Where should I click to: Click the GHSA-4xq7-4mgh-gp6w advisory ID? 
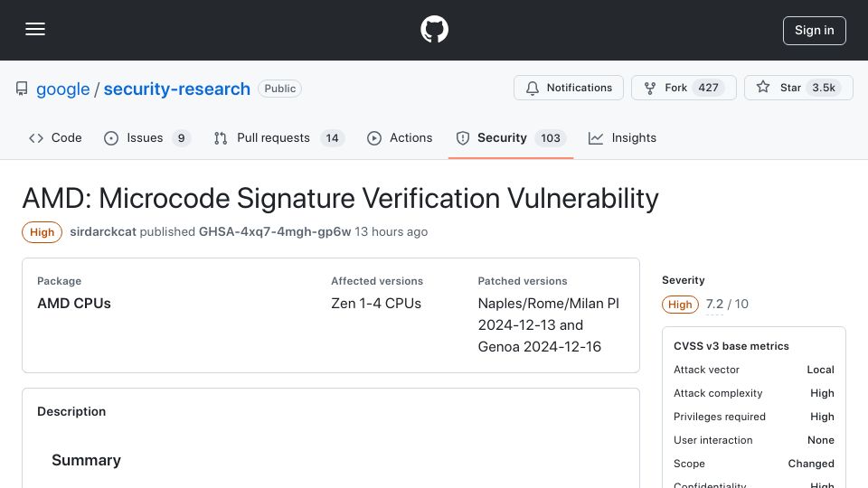click(275, 232)
